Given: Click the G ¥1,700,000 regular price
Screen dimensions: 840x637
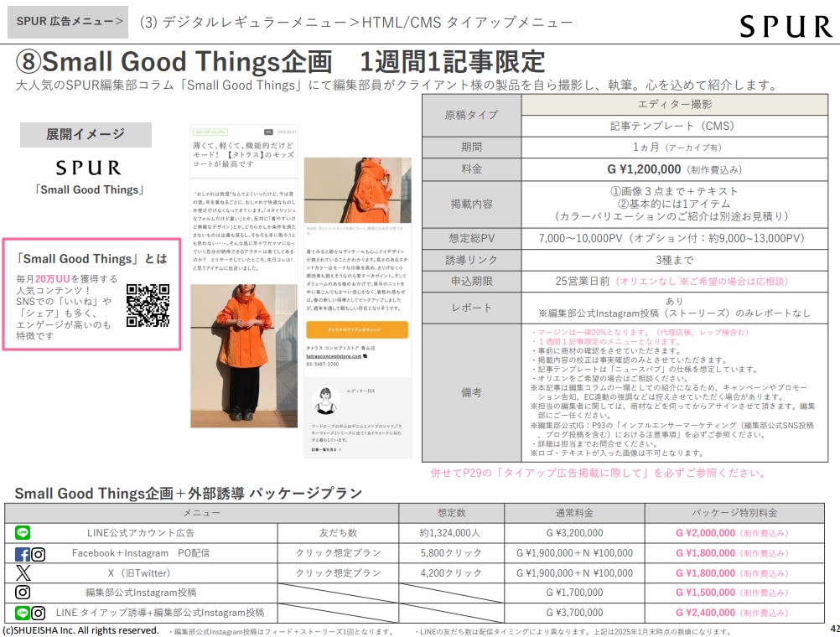Looking at the screenshot, I should point(574,593).
